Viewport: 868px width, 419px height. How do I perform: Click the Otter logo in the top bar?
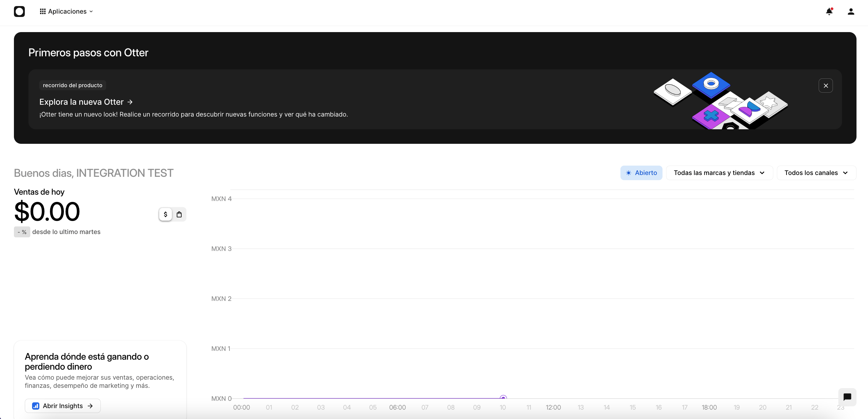(20, 11)
